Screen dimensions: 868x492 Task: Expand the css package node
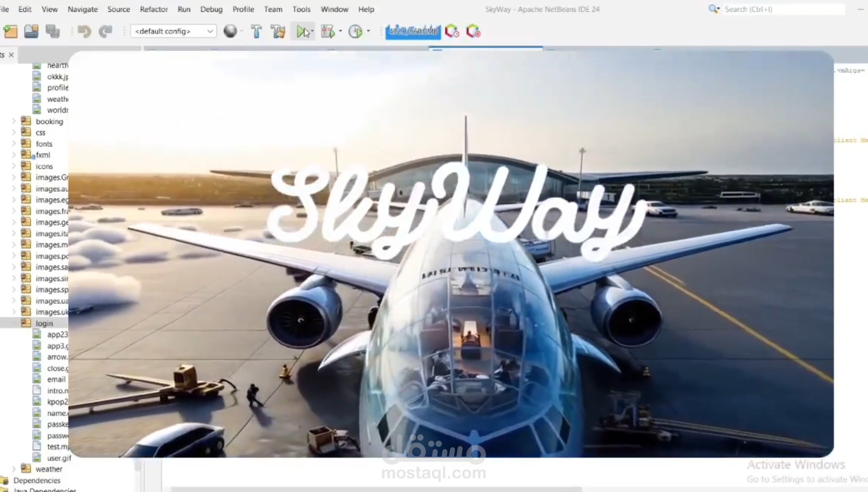pyautogui.click(x=13, y=133)
